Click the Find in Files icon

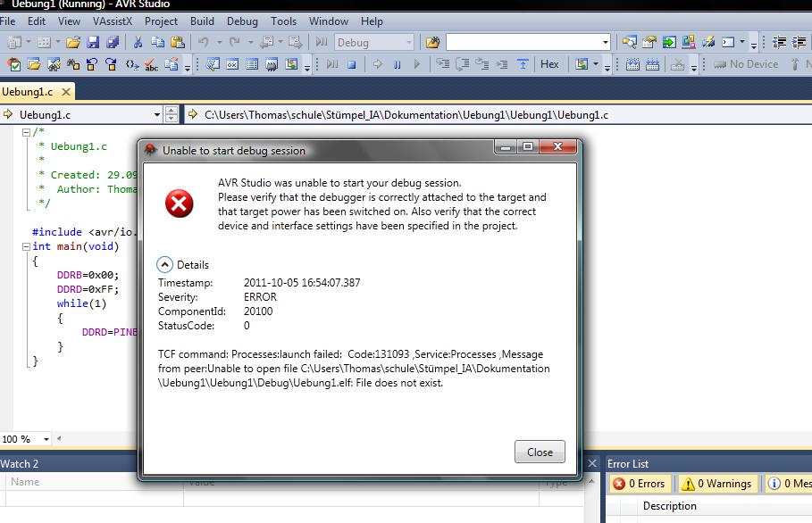pos(432,43)
